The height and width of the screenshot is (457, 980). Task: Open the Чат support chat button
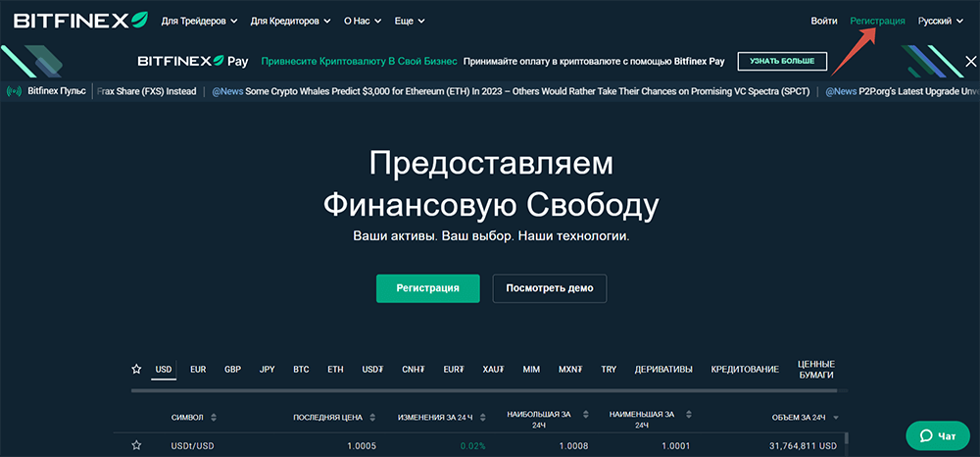pyautogui.click(x=938, y=435)
